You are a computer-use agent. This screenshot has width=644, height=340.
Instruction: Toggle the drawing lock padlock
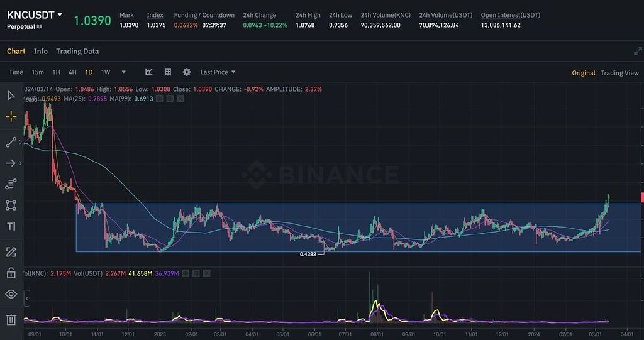11,273
